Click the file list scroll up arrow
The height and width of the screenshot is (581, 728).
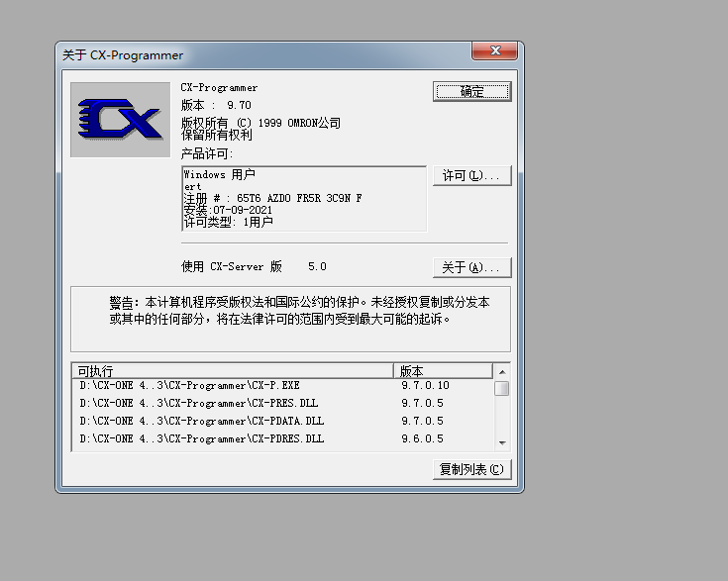coord(502,372)
